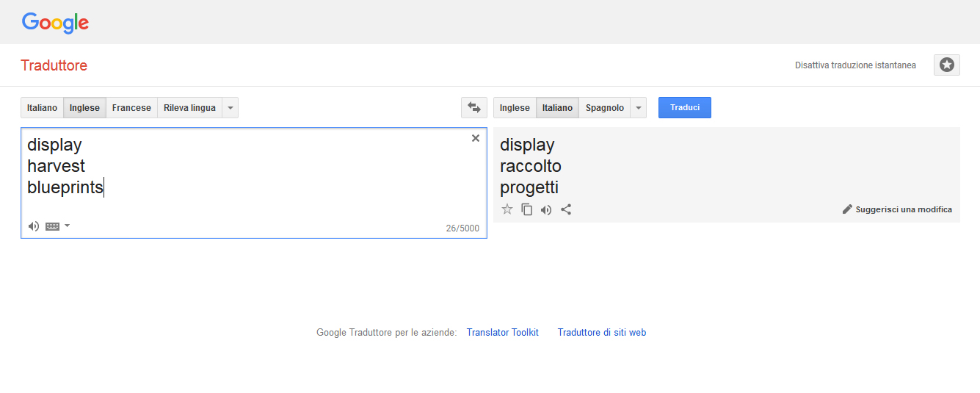Expand the input tools dropdown arrow
Viewport: 980px width, 393px height.
pyautogui.click(x=68, y=226)
